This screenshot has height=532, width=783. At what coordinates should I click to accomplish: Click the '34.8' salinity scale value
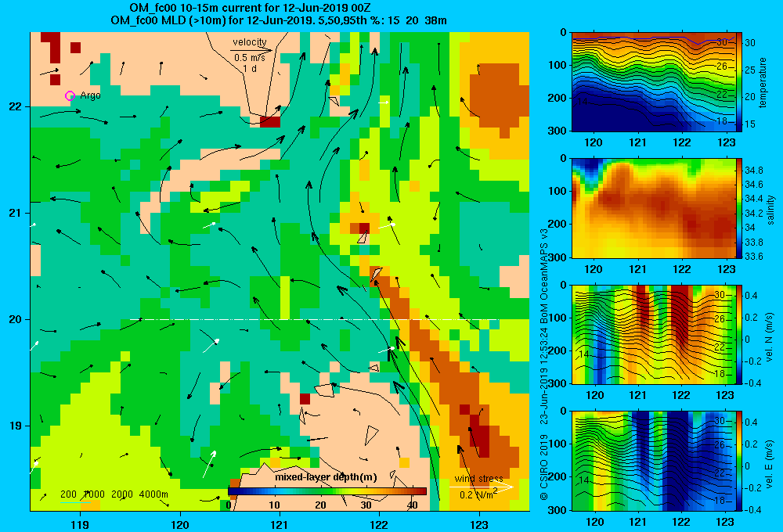(753, 171)
